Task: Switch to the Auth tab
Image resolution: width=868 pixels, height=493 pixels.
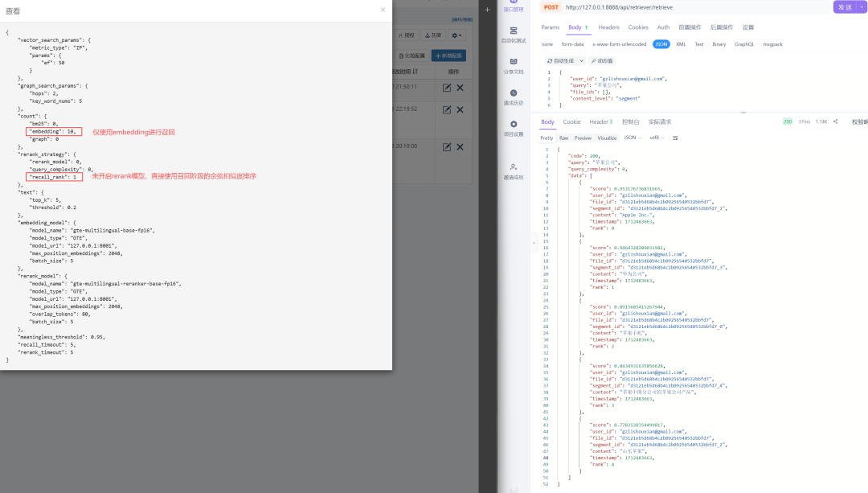Action: pos(663,27)
